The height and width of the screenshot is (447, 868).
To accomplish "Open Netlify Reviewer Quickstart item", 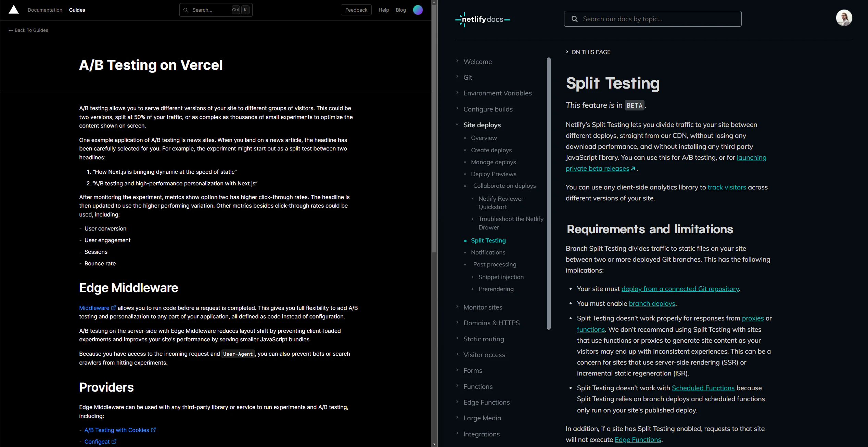I will 501,203.
